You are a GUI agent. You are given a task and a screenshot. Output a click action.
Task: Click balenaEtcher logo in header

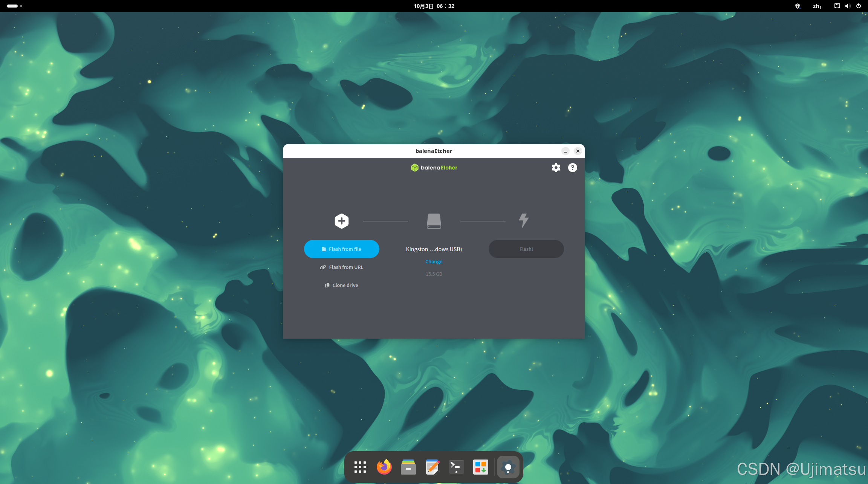(434, 168)
